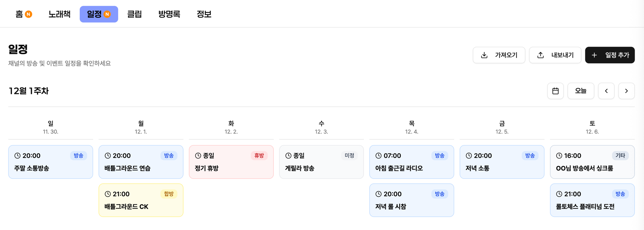The height and width of the screenshot is (230, 644).
Task: Go to previous week with left chevron
Action: (x=606, y=91)
